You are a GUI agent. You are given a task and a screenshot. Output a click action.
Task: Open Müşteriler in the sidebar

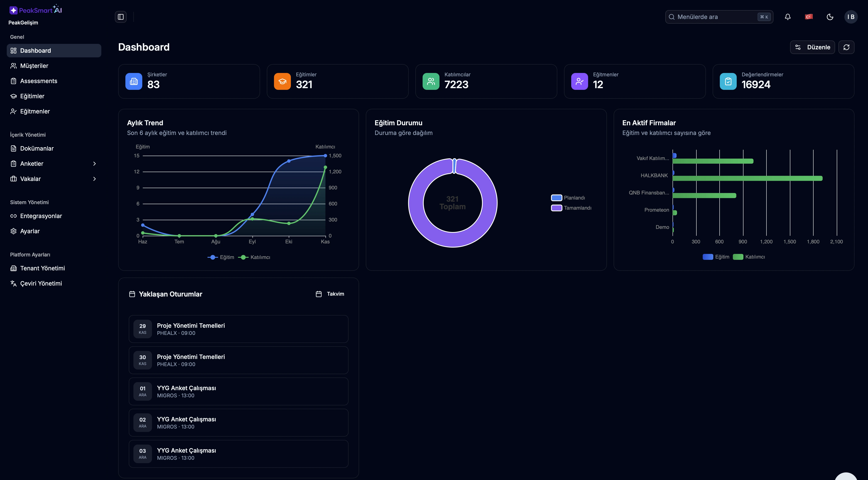(34, 66)
